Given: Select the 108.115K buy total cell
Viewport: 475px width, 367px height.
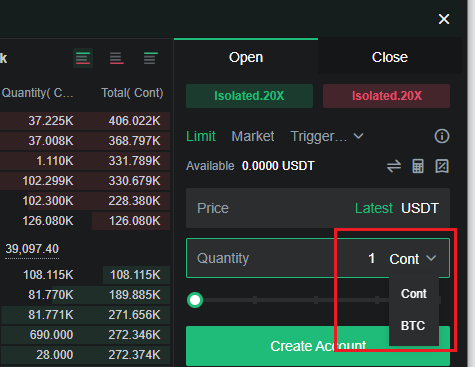Looking at the screenshot, I should pyautogui.click(x=135, y=275).
